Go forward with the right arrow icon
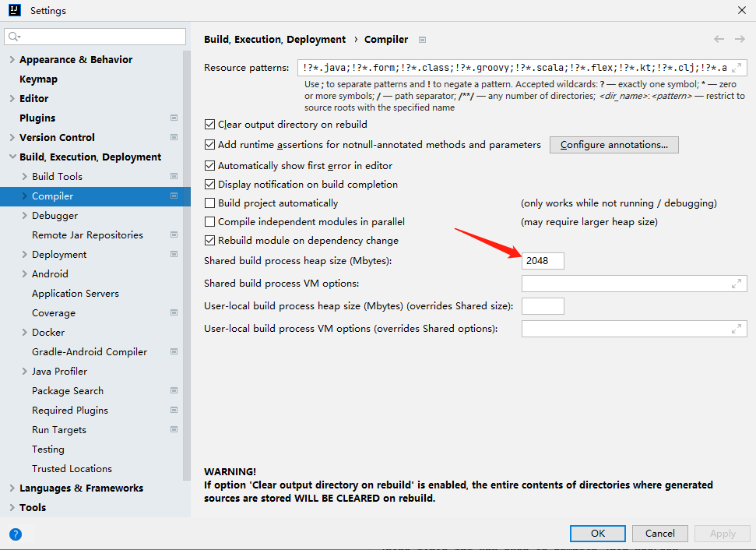This screenshot has height=550, width=756. point(740,39)
